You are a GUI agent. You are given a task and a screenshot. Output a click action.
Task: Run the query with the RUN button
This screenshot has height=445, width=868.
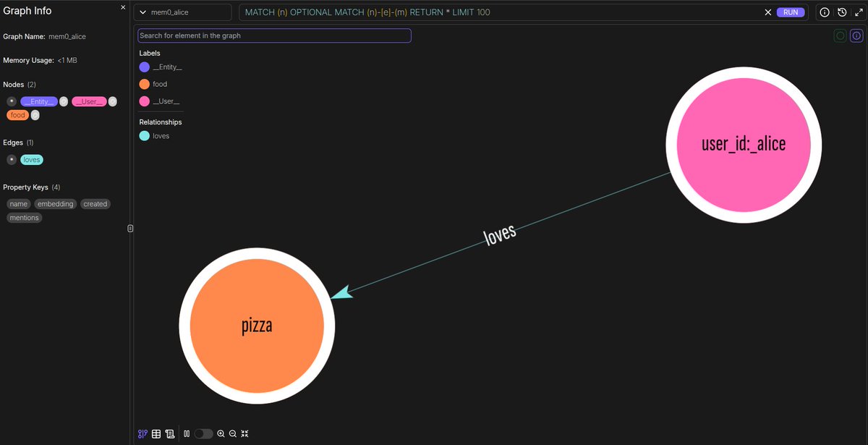[791, 12]
